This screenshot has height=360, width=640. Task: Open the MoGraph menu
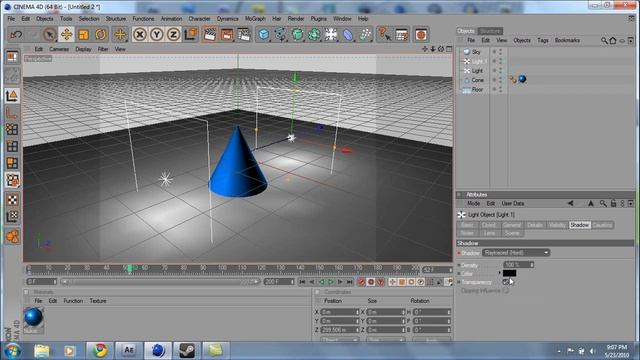pos(255,19)
